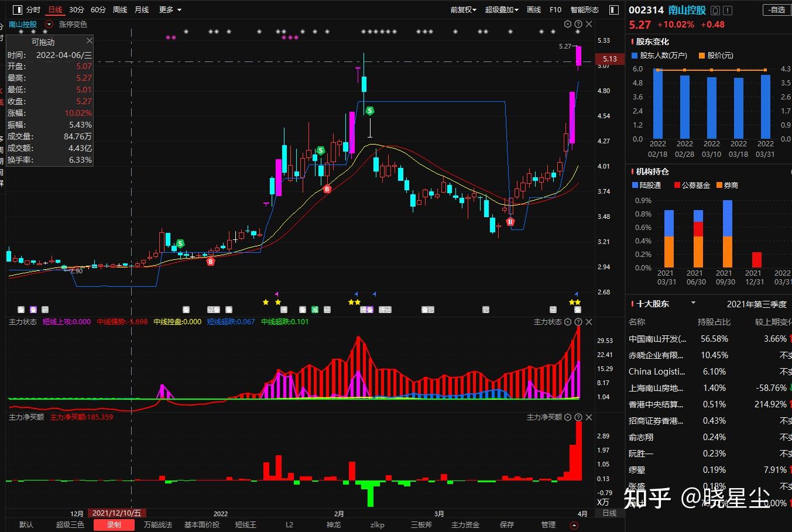Click the green S marker in late January
The width and height of the screenshot is (792, 532).
(321, 150)
